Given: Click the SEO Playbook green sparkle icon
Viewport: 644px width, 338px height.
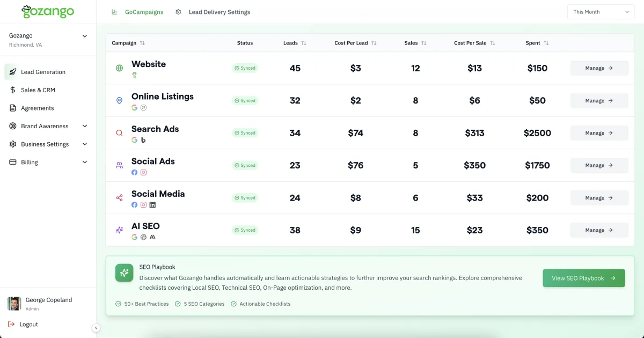Looking at the screenshot, I should click(x=124, y=273).
